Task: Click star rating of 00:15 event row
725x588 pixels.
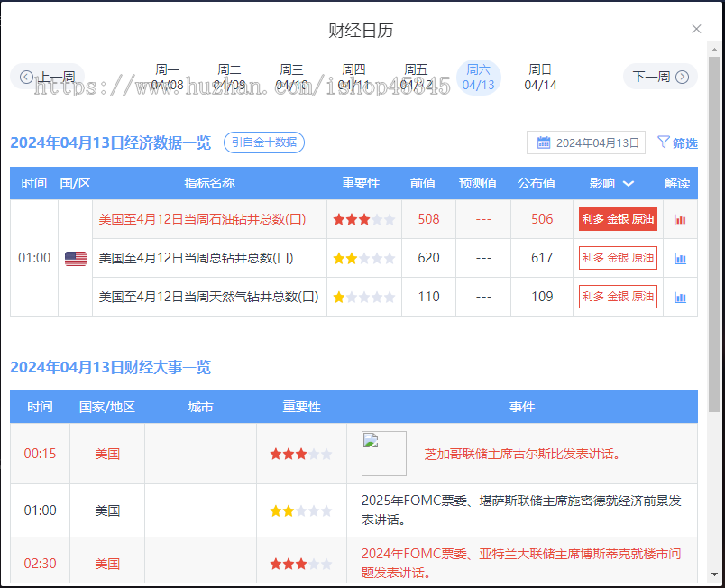Action: point(301,455)
